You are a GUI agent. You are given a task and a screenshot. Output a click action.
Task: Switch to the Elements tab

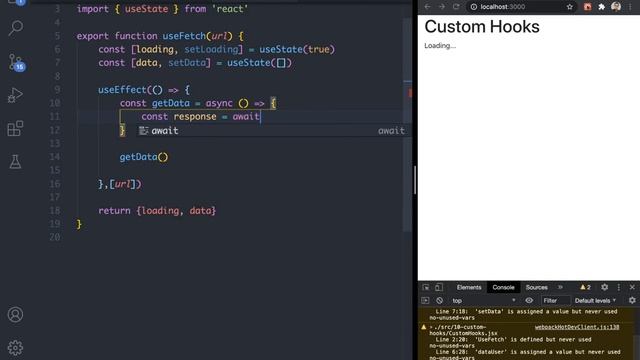469,287
